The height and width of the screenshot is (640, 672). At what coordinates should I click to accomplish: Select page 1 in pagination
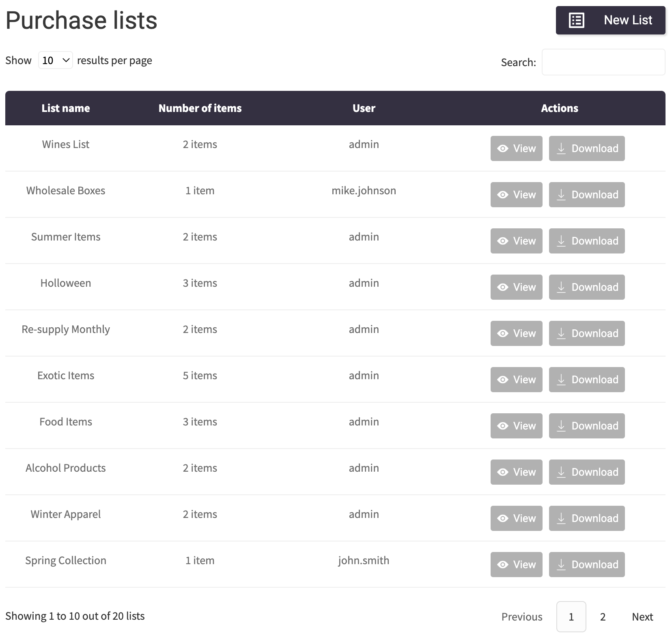pos(571,617)
